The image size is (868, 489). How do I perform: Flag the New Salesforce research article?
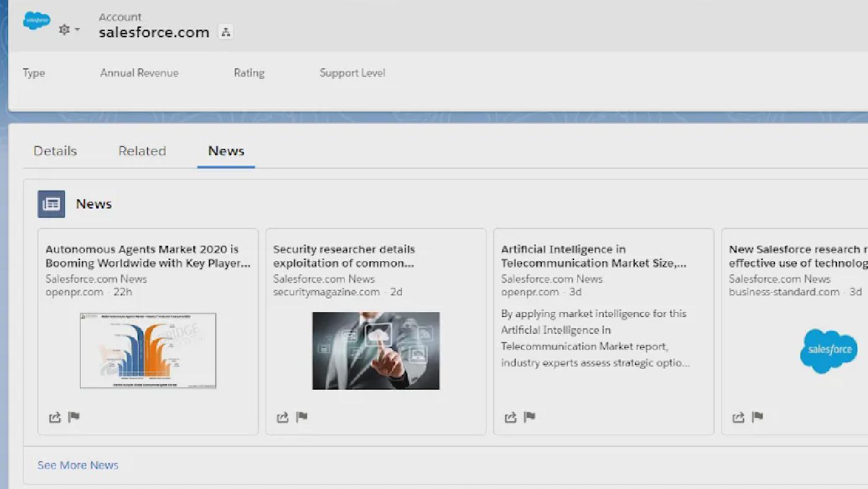coord(758,417)
